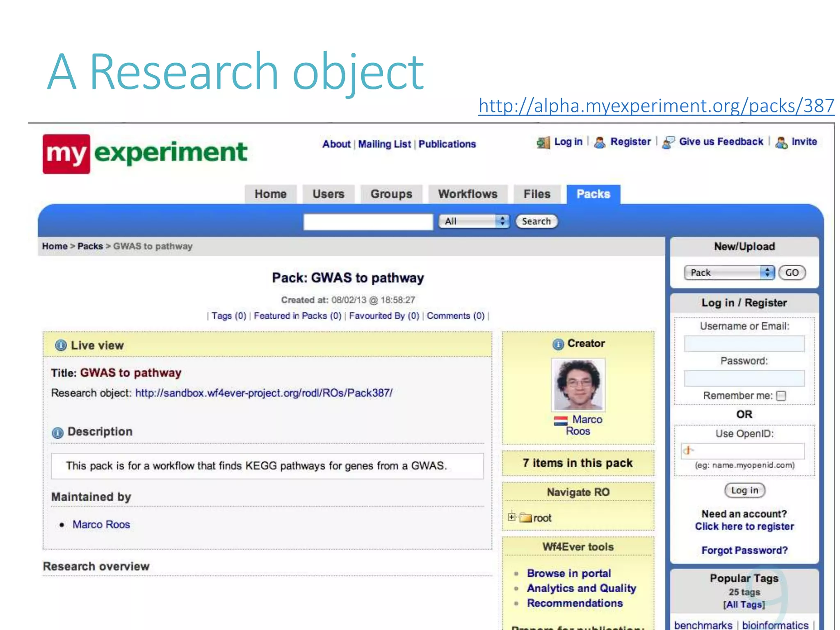840x630 pixels.
Task: Click the Featured in Packs (0) link
Action: 297,316
